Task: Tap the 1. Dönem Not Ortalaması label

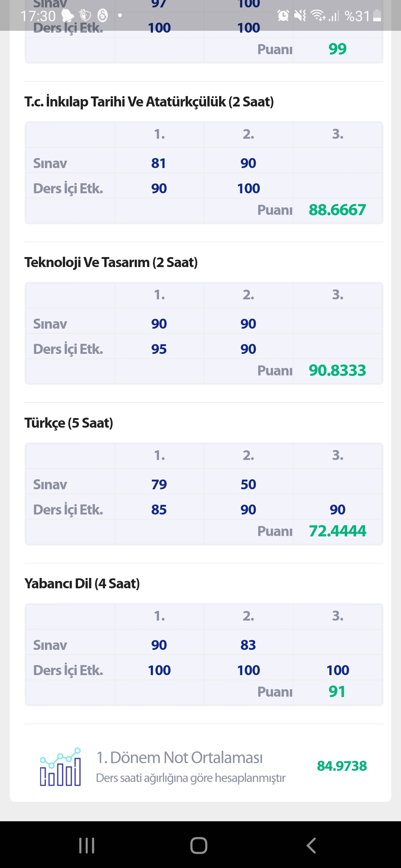Action: (x=179, y=757)
